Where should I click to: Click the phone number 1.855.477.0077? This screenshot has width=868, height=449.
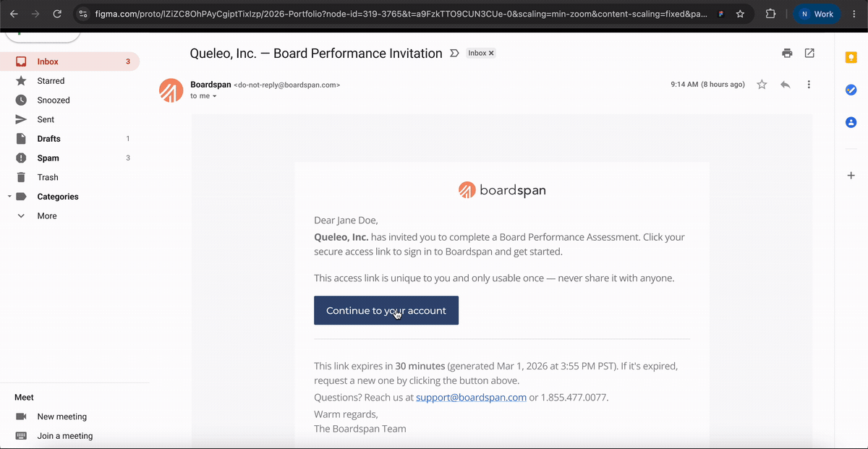(x=574, y=398)
